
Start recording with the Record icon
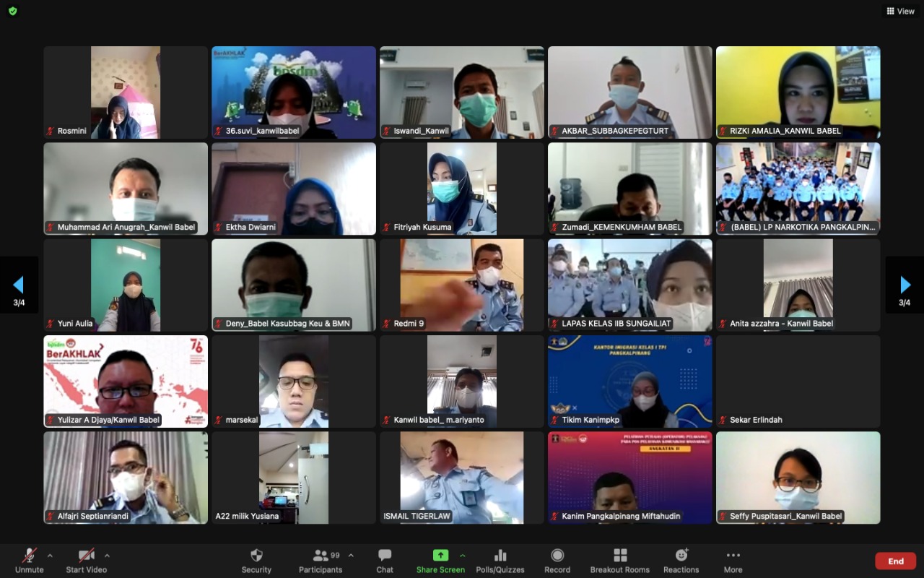coord(557,556)
